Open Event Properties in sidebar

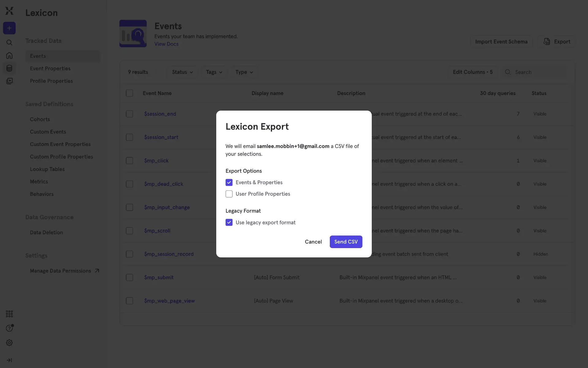(50, 68)
